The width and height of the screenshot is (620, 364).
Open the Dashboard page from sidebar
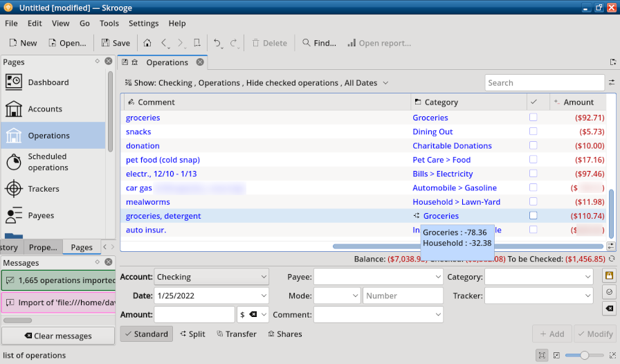click(x=48, y=82)
